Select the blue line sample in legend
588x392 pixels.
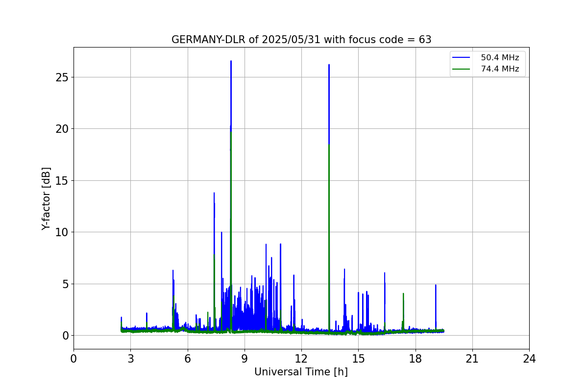pos(462,58)
